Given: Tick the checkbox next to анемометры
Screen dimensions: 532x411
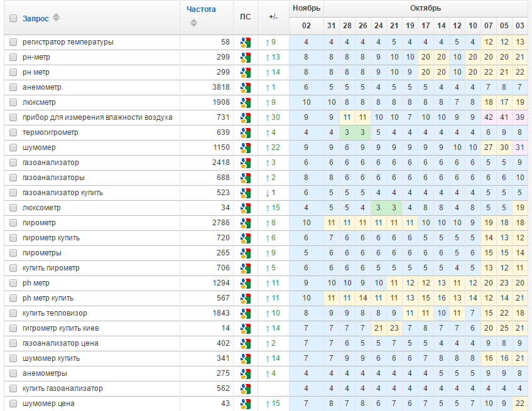Looking at the screenshot, I should (x=13, y=373).
